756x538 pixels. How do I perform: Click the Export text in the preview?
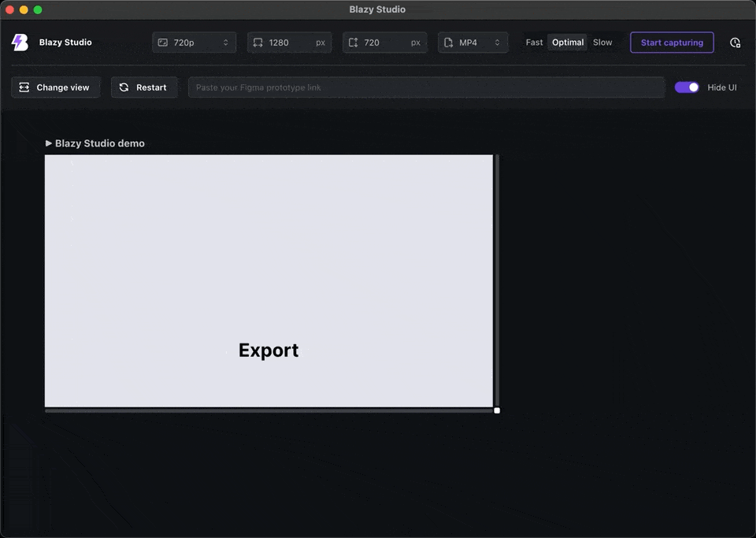point(269,350)
